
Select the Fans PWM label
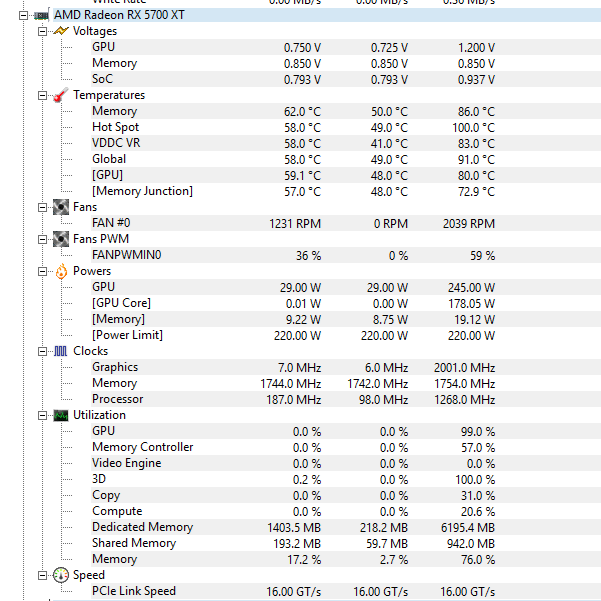click(x=101, y=239)
